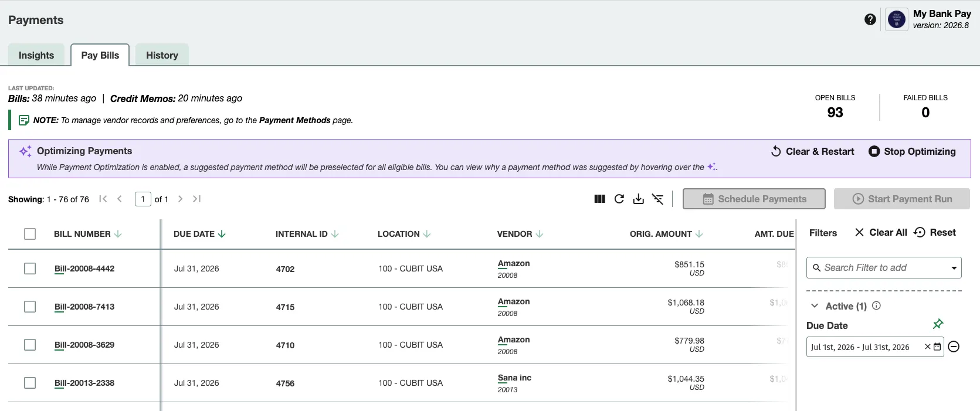Screen dimensions: 980x411
Task: Select checkbox for Bill-20008-3629
Action: click(x=30, y=345)
